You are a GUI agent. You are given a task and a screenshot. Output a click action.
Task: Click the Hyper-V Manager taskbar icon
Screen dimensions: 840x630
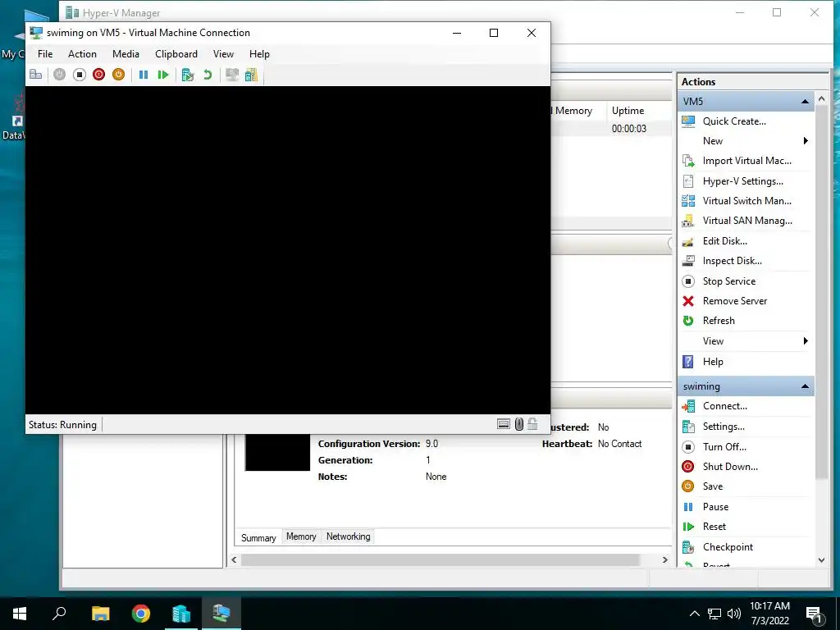click(221, 614)
